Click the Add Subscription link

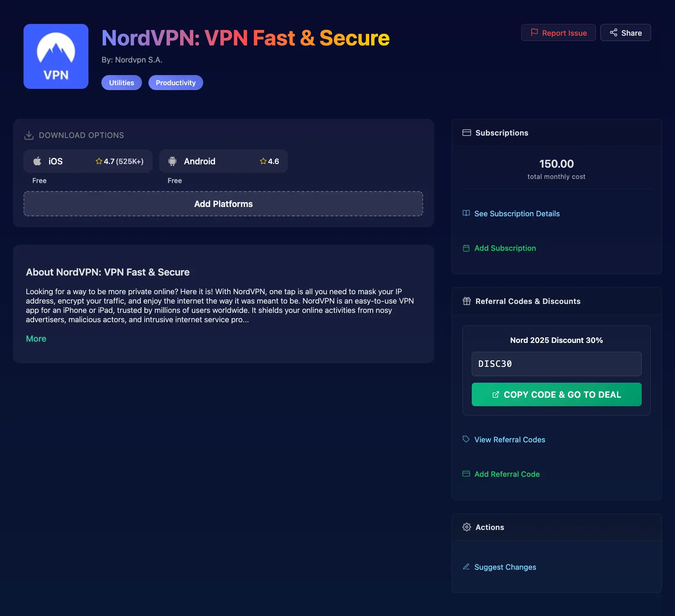click(x=505, y=248)
